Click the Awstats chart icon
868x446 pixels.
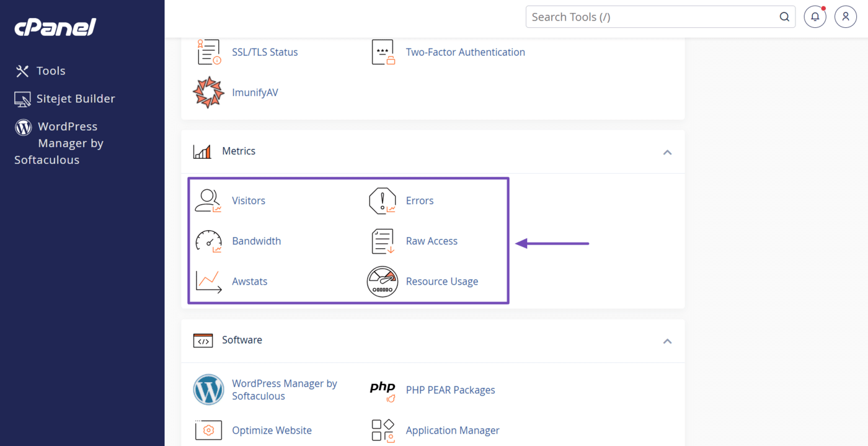tap(208, 282)
